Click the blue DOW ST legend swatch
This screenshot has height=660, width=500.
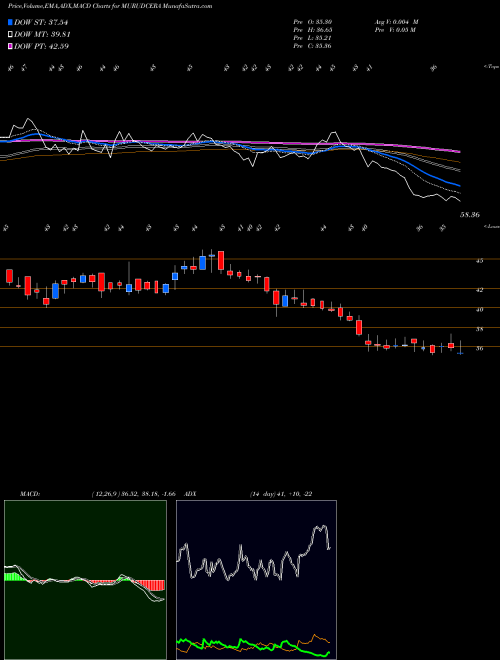pyautogui.click(x=10, y=22)
